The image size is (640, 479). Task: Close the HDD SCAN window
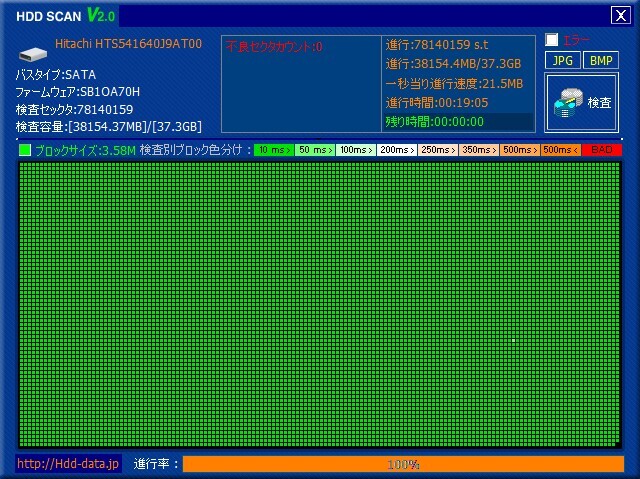(x=620, y=16)
